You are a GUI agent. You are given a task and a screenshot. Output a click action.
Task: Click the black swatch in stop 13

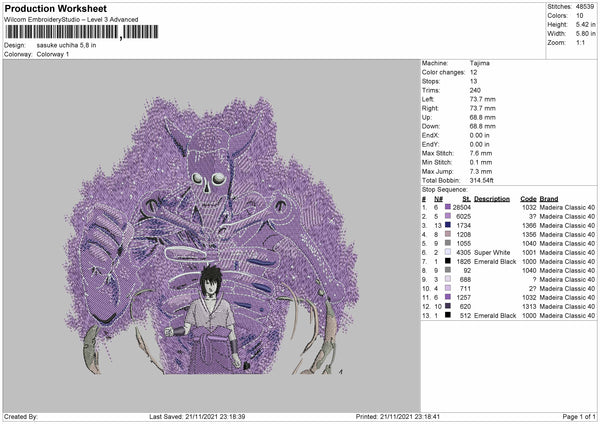click(448, 315)
